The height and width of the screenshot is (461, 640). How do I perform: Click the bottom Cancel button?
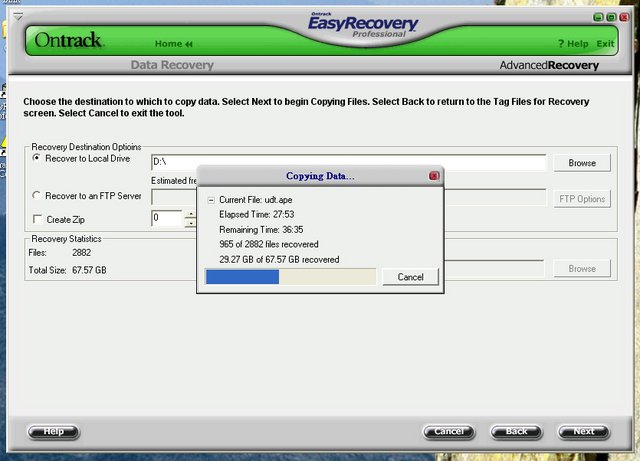tap(449, 432)
